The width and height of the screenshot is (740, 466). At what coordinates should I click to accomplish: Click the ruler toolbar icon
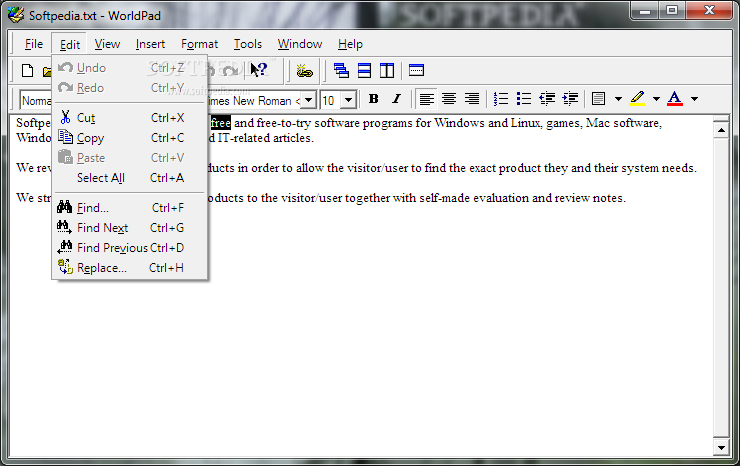[416, 71]
